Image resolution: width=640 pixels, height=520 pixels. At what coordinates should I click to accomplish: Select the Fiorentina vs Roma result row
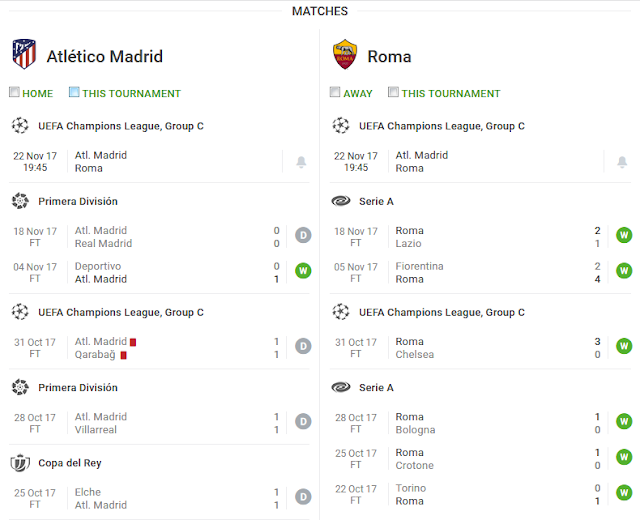(480, 272)
